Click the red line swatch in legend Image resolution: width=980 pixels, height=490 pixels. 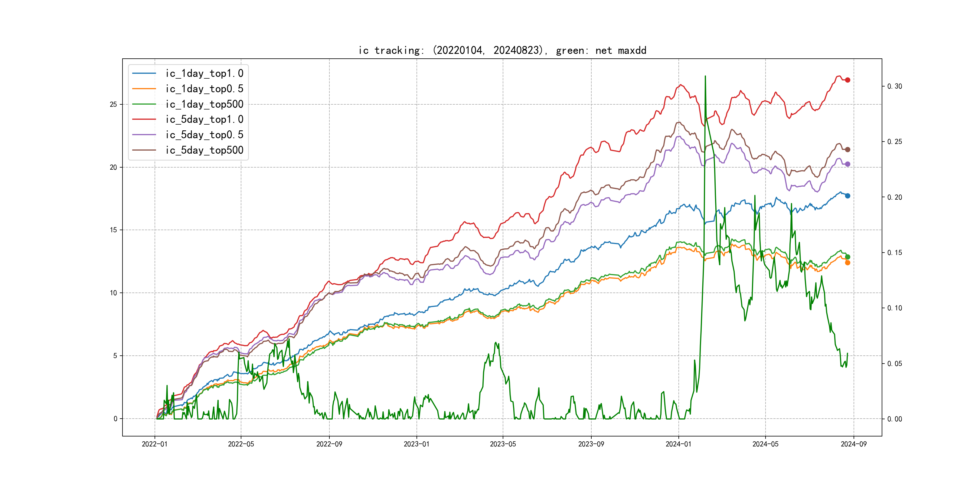click(144, 119)
